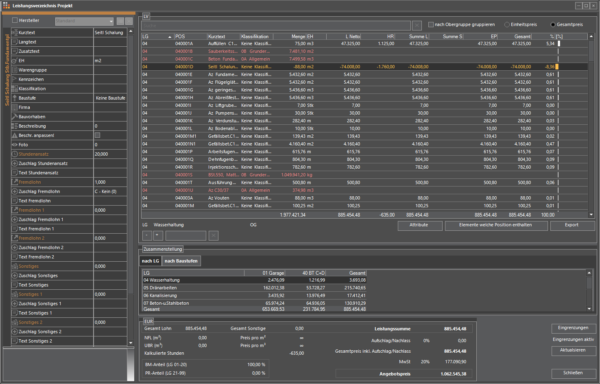Click the Attribute button
600x384 pixels.
[420, 225]
